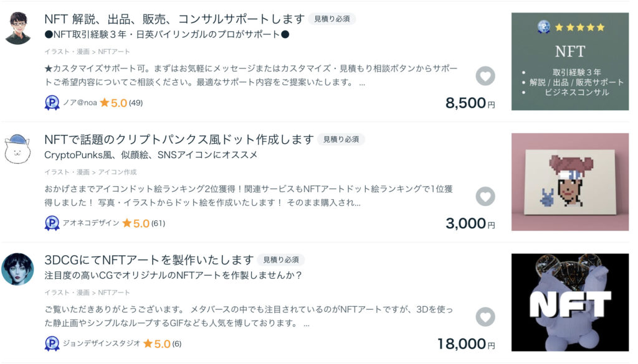This screenshot has width=638, height=364.
Task: Click the rank badge beside アオネコデザイン
Action: (52, 223)
